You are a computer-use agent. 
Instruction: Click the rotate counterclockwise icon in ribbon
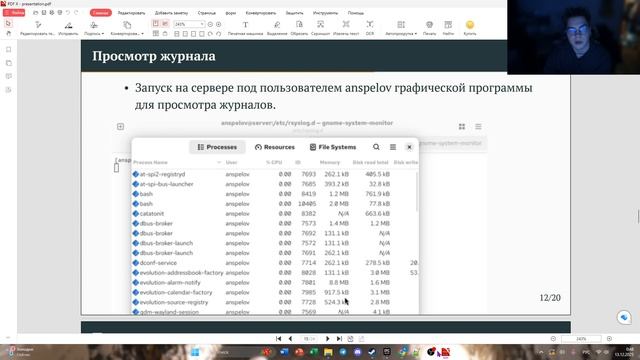click(219, 34)
